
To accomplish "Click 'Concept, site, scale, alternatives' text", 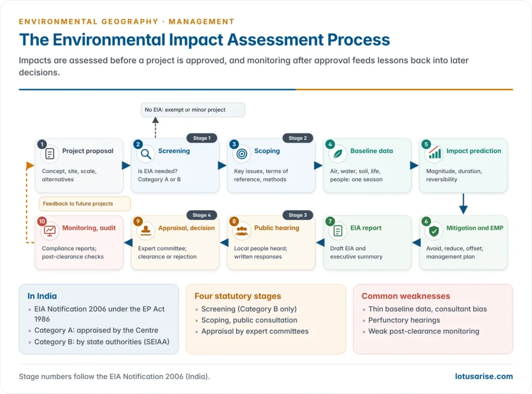I will pyautogui.click(x=69, y=175).
